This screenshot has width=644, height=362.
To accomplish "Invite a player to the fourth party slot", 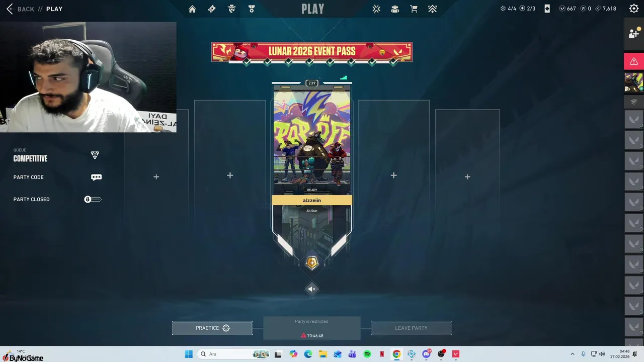I will pos(393,175).
